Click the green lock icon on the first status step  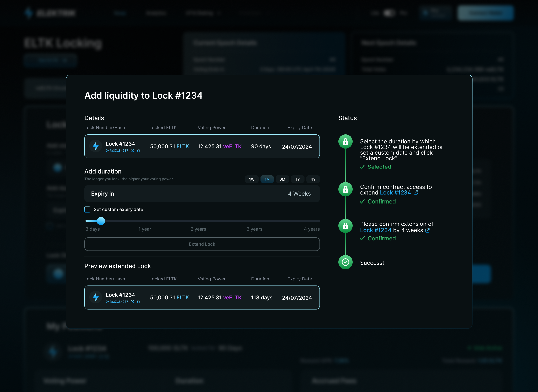pyautogui.click(x=345, y=142)
